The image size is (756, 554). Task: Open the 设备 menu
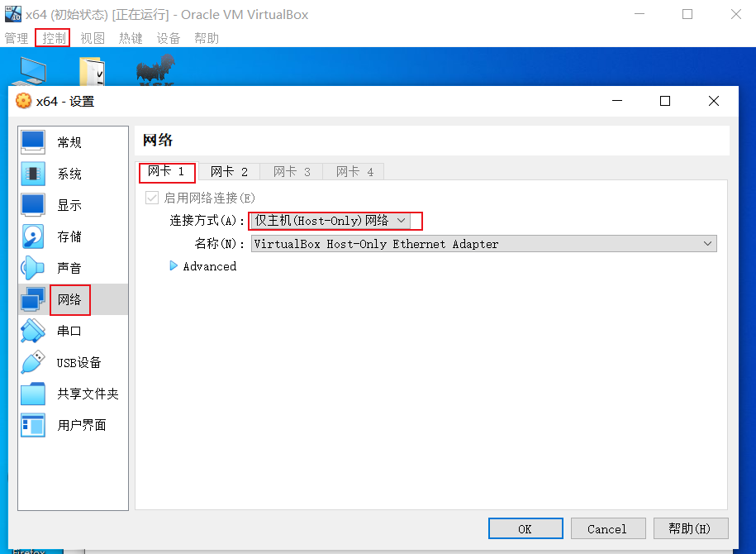point(169,38)
